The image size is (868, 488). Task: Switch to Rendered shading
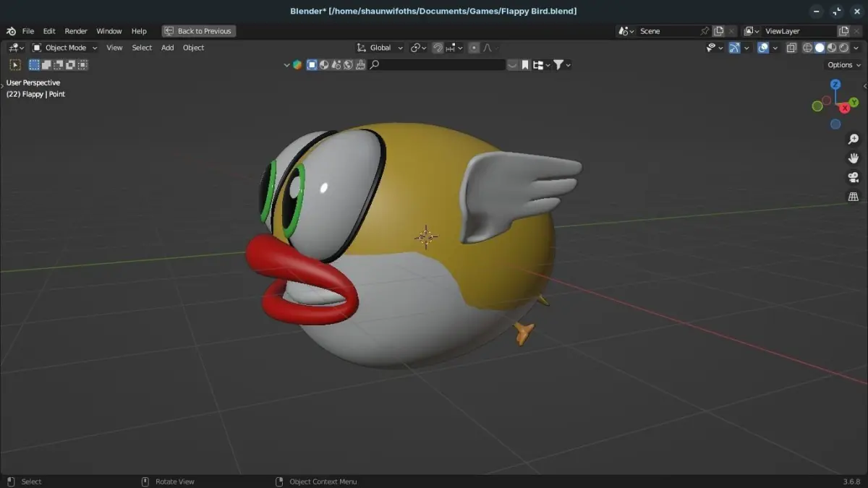coord(844,48)
